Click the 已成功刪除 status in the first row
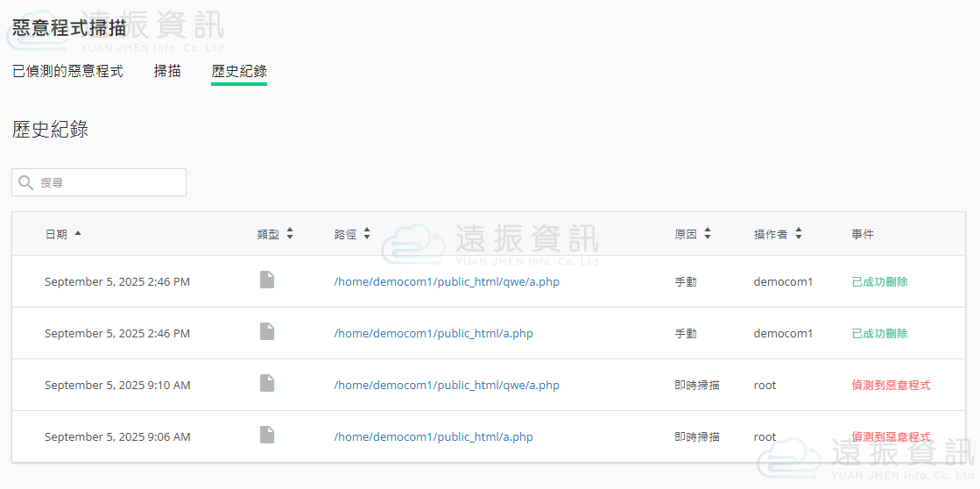The width and height of the screenshot is (980, 489). (x=879, y=282)
